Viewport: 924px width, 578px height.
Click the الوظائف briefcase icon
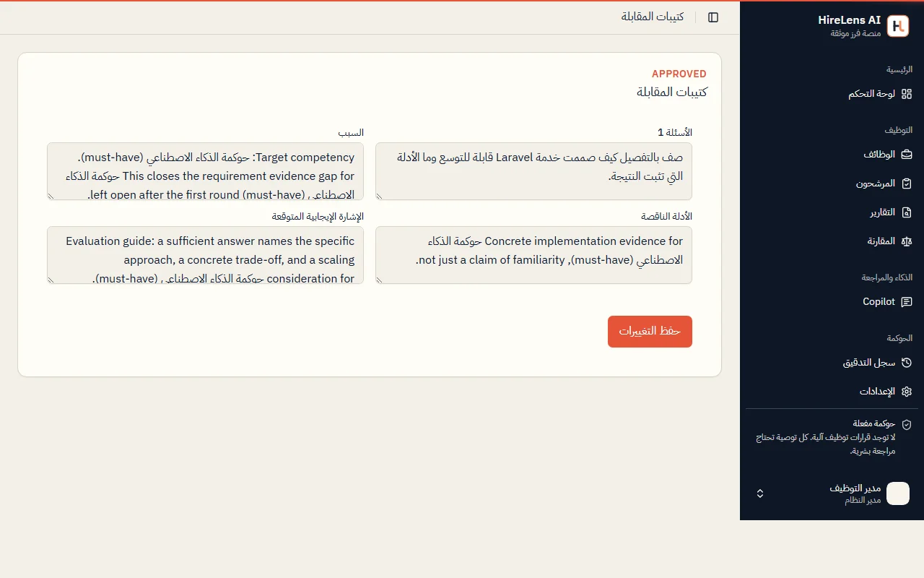pyautogui.click(x=907, y=155)
